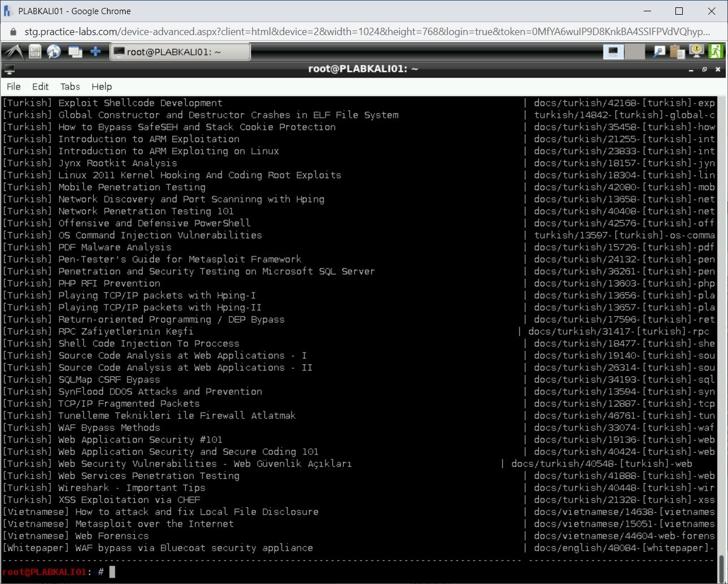Open the Edit menu

[40, 87]
